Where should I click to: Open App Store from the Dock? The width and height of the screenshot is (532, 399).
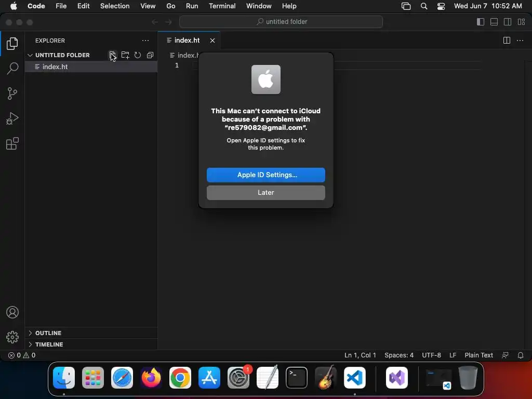click(209, 378)
